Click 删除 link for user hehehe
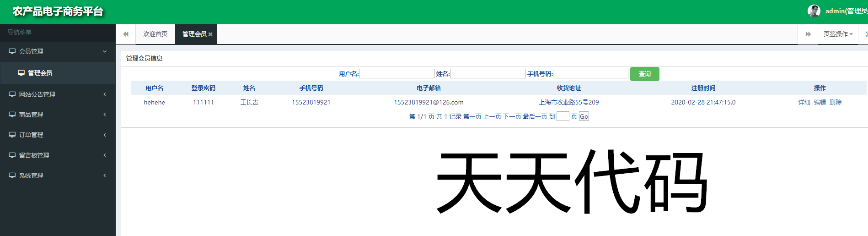The width and height of the screenshot is (868, 236). (835, 102)
